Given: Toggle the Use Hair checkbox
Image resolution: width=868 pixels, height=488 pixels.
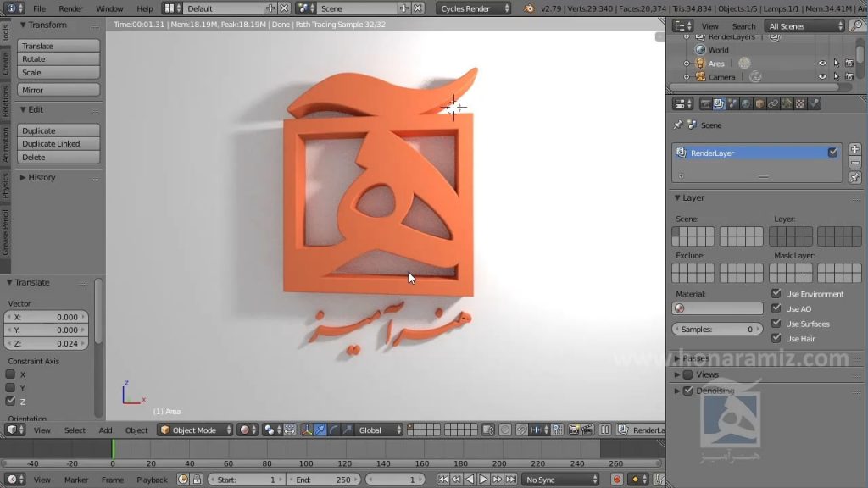Looking at the screenshot, I should [x=776, y=338].
